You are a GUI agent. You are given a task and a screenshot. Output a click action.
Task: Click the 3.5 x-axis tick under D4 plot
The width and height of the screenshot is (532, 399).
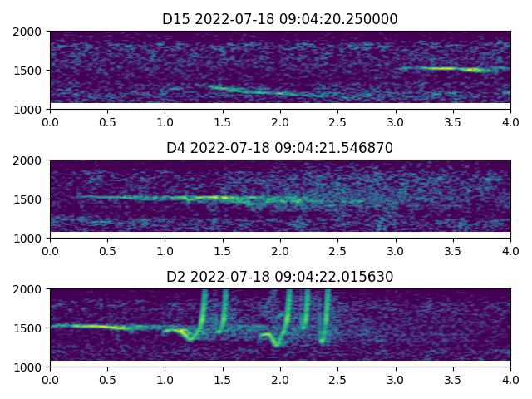(453, 250)
